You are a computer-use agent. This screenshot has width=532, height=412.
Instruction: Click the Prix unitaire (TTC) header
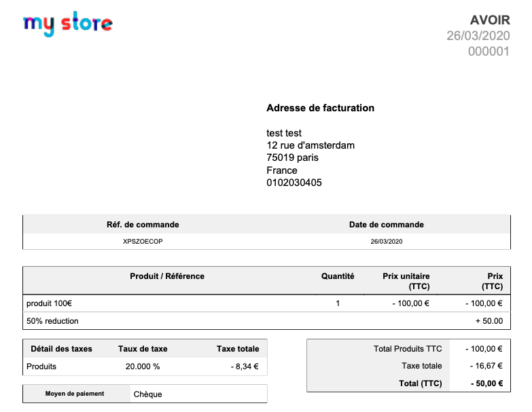tap(406, 281)
